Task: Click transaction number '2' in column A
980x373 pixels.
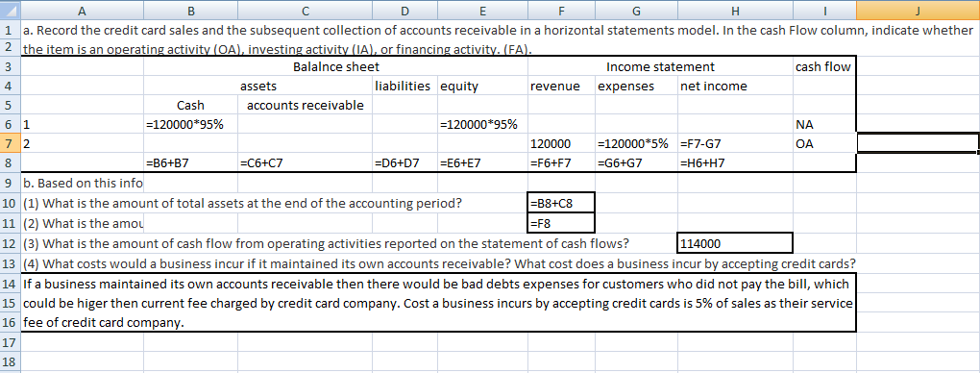Action: coord(83,143)
